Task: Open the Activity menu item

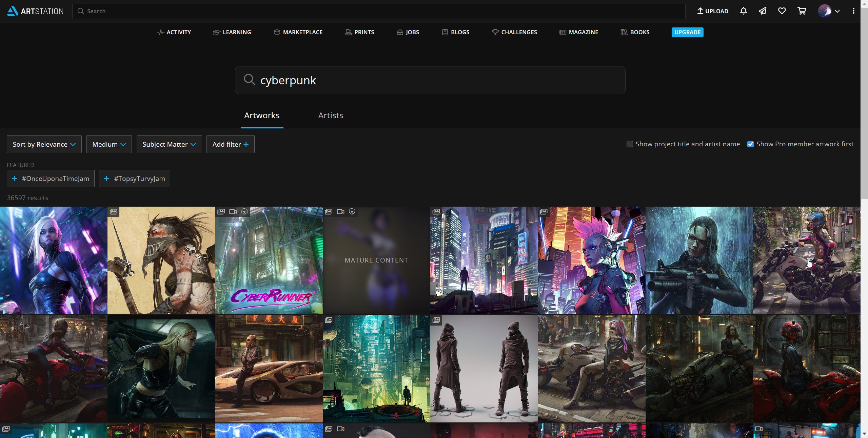Action: tap(174, 32)
